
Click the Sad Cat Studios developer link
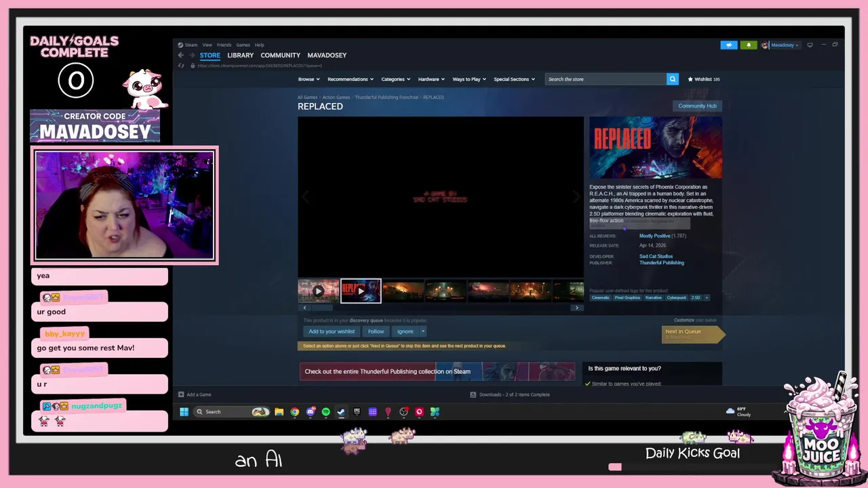point(656,256)
